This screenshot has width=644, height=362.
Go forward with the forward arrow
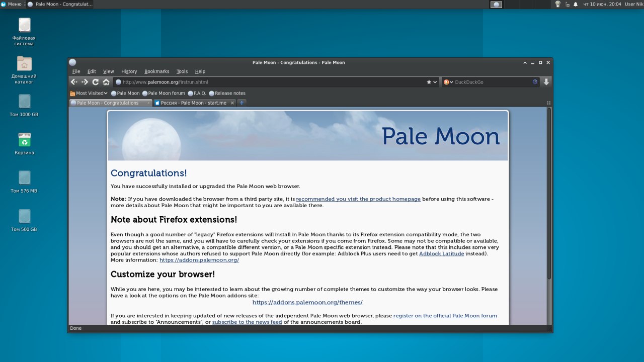point(85,82)
